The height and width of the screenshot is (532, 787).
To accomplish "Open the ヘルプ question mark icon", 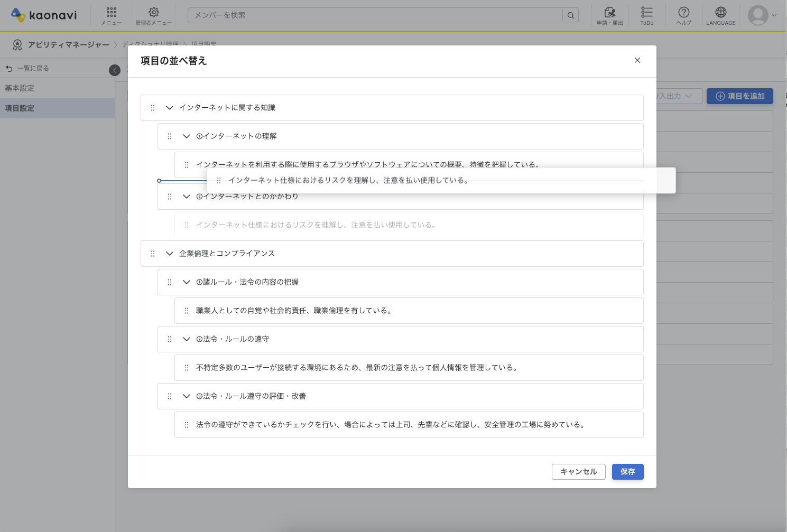I will (x=683, y=13).
